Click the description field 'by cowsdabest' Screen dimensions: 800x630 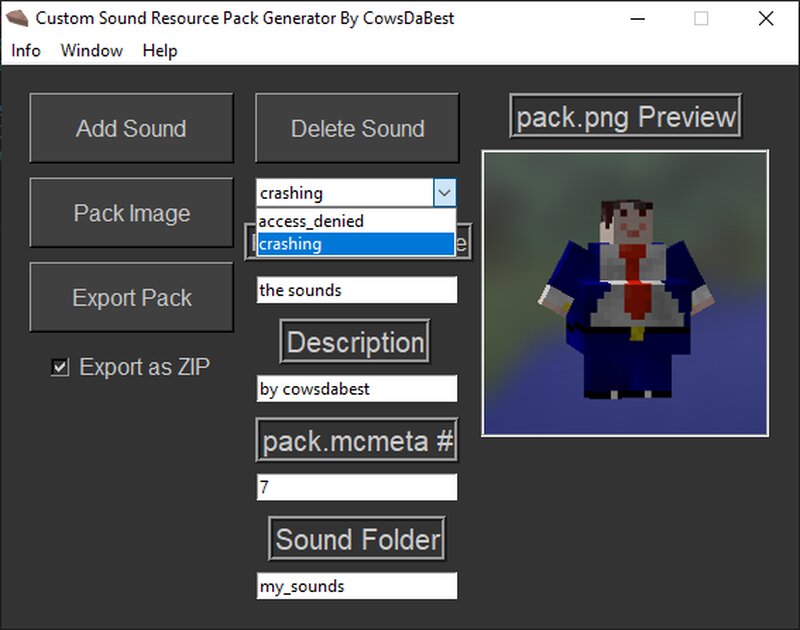point(357,389)
